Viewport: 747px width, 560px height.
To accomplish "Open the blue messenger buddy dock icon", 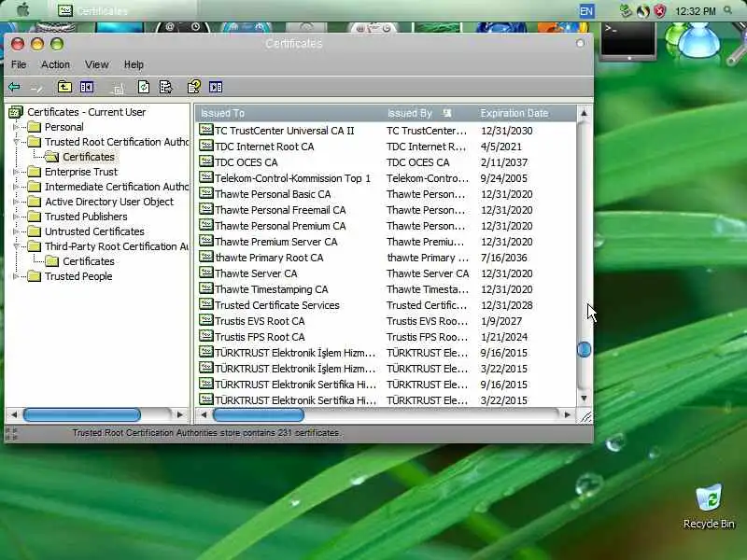I will [x=698, y=39].
